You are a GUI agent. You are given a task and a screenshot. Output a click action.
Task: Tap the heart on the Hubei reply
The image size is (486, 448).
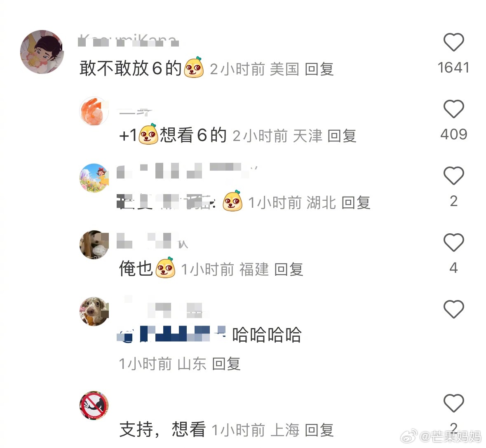tap(453, 175)
